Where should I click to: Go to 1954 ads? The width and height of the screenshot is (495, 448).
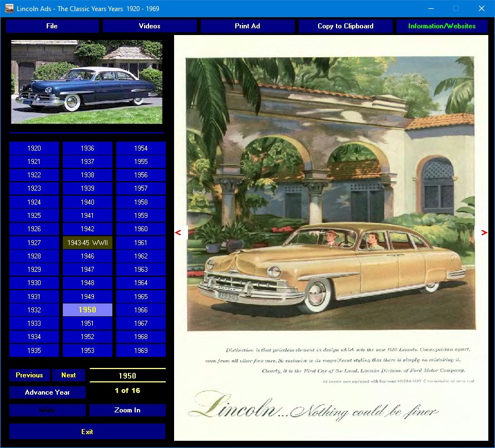(x=141, y=148)
